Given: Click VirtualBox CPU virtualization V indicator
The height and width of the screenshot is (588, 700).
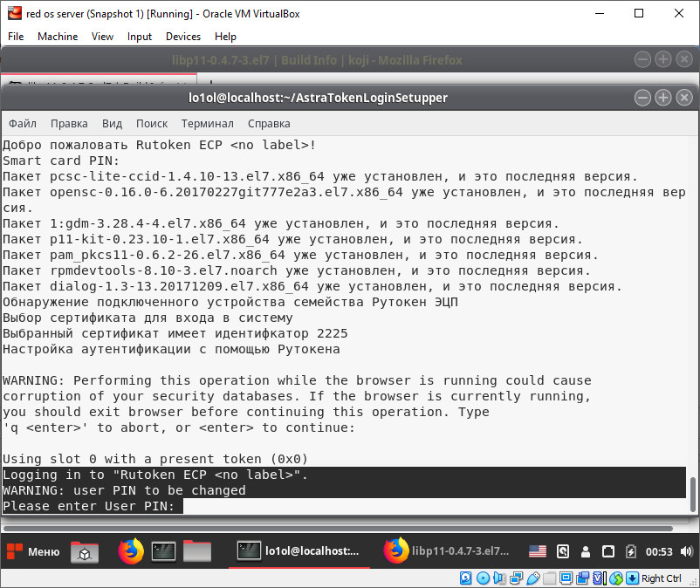Looking at the screenshot, I should pyautogui.click(x=600, y=578).
